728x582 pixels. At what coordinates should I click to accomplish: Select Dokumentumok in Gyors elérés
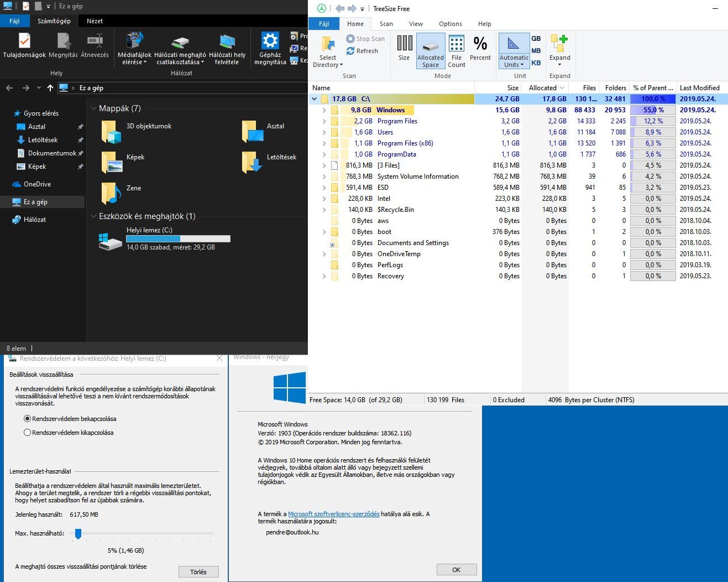(52, 153)
